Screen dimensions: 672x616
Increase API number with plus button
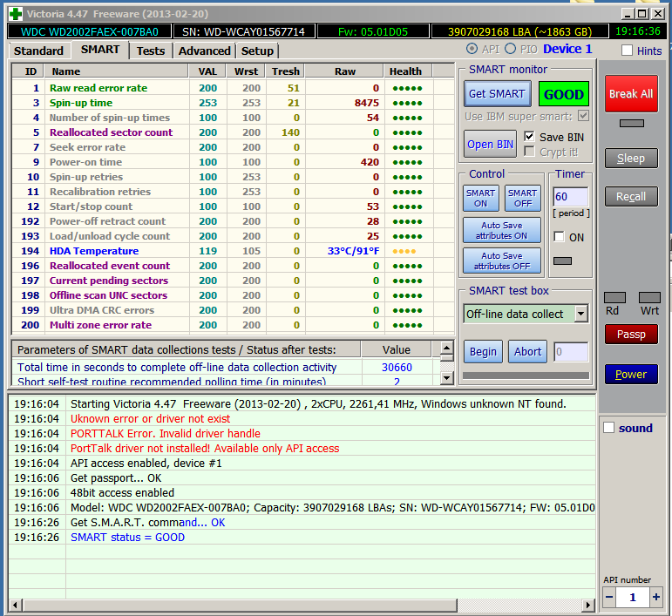pos(655,597)
